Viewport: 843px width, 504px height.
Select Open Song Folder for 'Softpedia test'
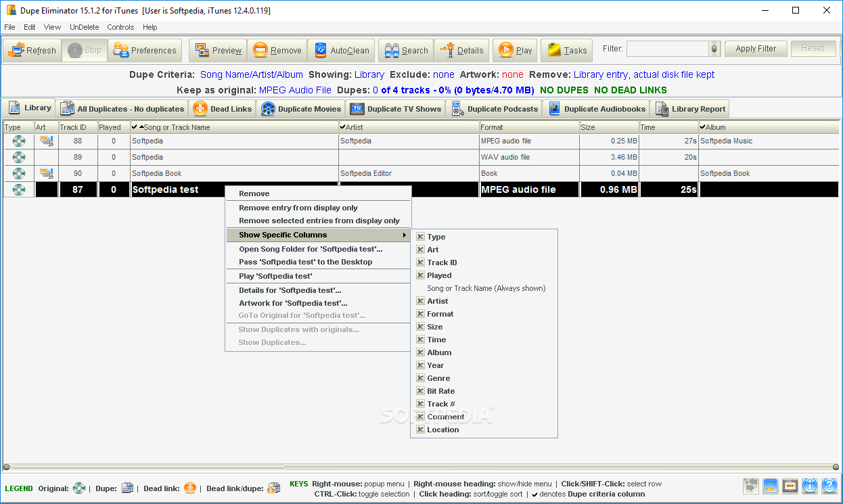(x=318, y=249)
